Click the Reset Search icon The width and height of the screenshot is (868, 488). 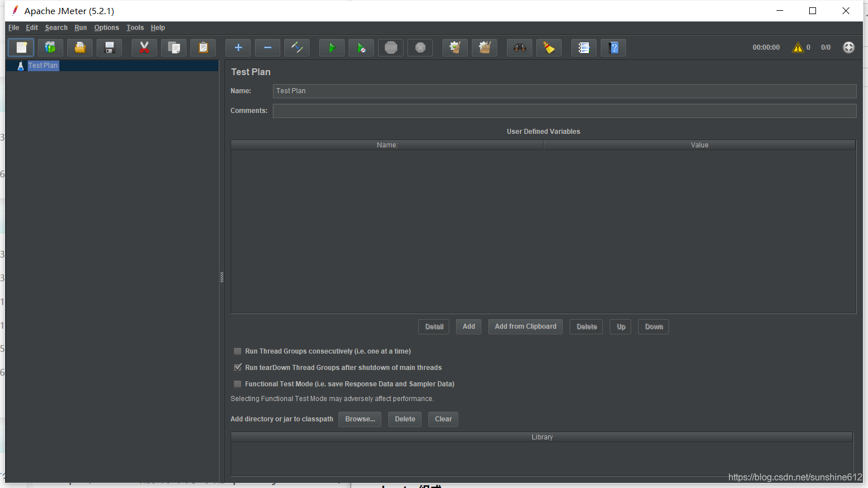coord(549,47)
